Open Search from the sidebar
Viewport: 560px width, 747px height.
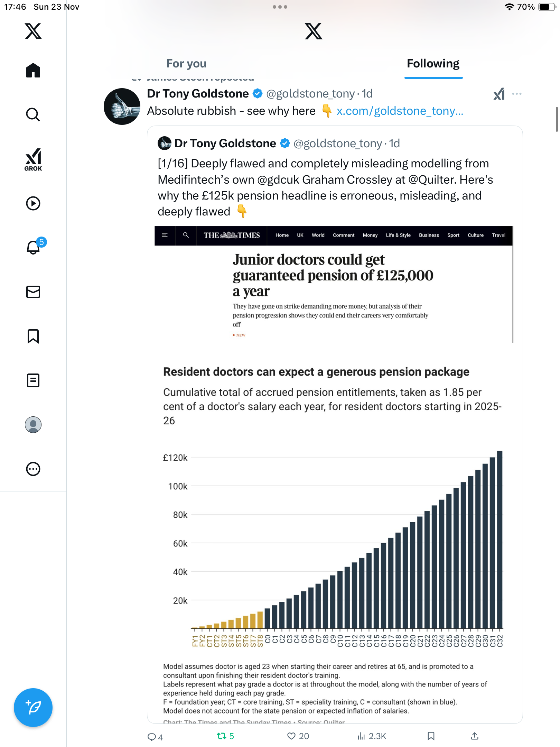click(33, 114)
